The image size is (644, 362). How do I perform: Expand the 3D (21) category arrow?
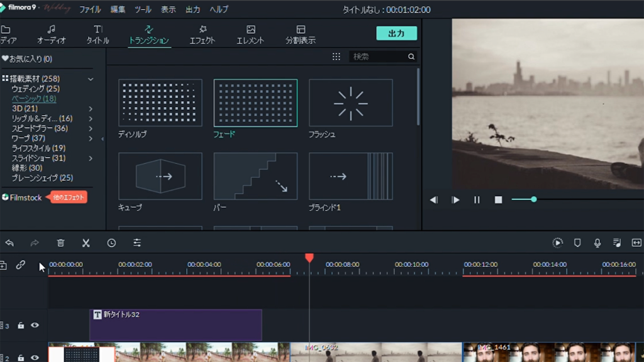point(91,109)
